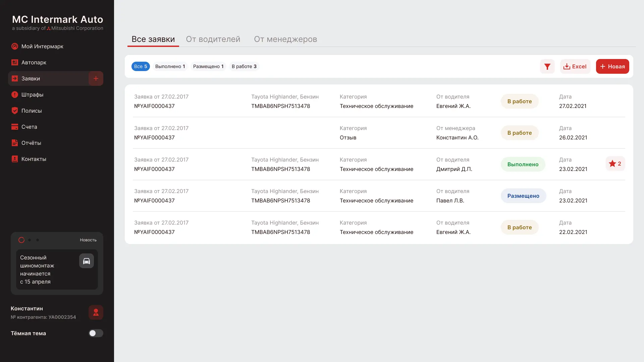Open the seasonal tire news card text
Viewport: 644px width, 362px height.
pyautogui.click(x=37, y=269)
